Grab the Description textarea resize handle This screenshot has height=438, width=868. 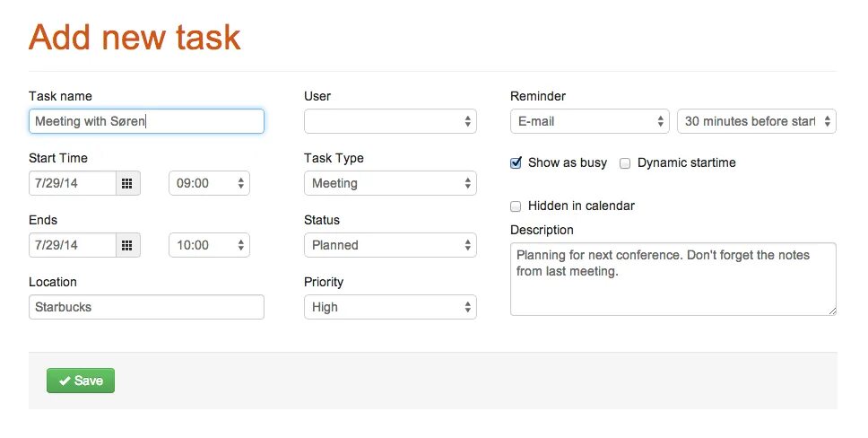(831, 311)
